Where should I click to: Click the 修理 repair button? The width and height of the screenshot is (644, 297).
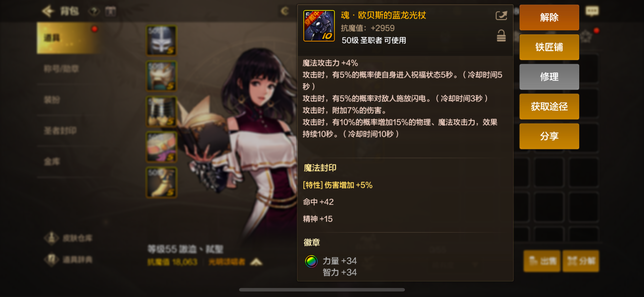pos(549,77)
